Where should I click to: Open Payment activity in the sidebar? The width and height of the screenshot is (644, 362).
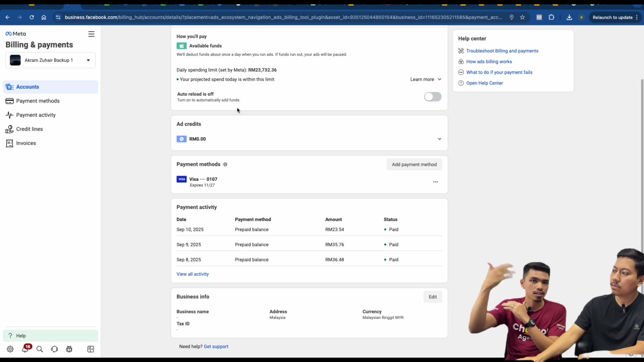point(50,115)
